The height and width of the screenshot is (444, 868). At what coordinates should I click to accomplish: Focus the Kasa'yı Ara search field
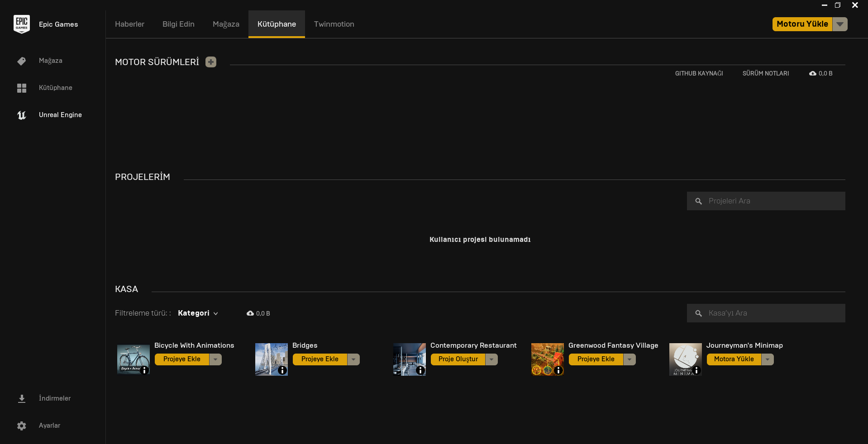pos(766,313)
